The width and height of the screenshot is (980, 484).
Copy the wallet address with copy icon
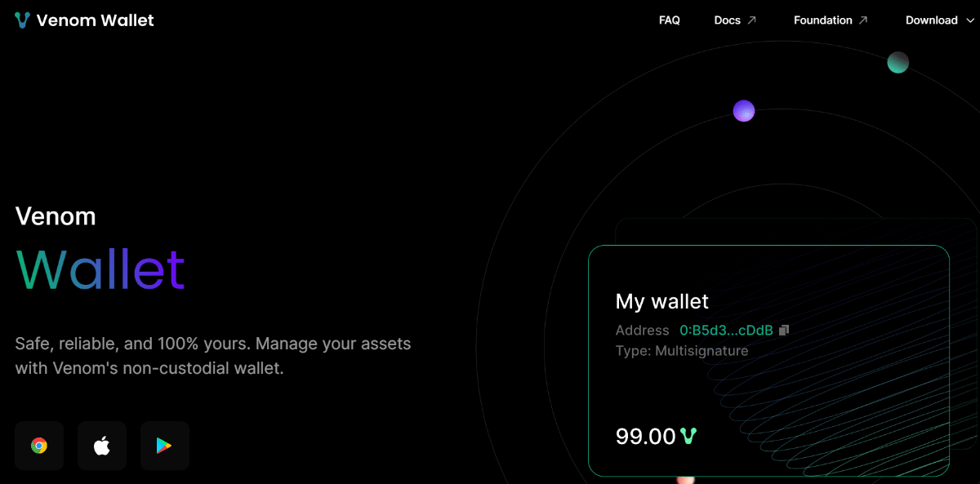point(784,331)
